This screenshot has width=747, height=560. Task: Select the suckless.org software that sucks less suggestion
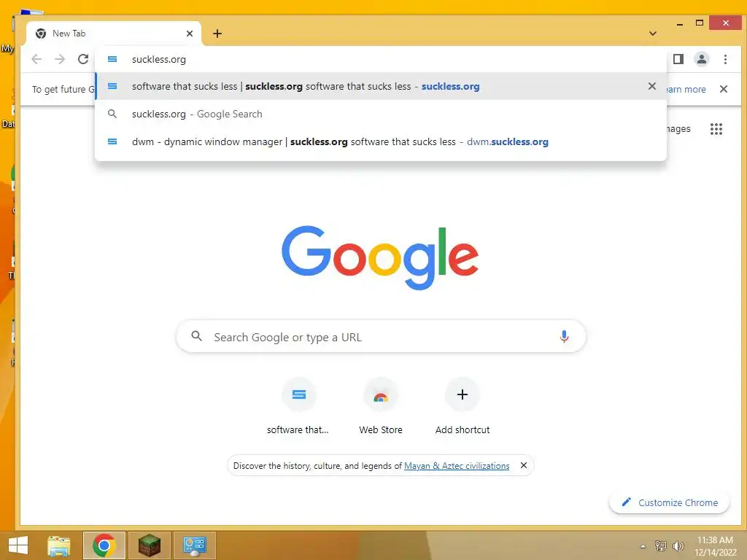381,86
